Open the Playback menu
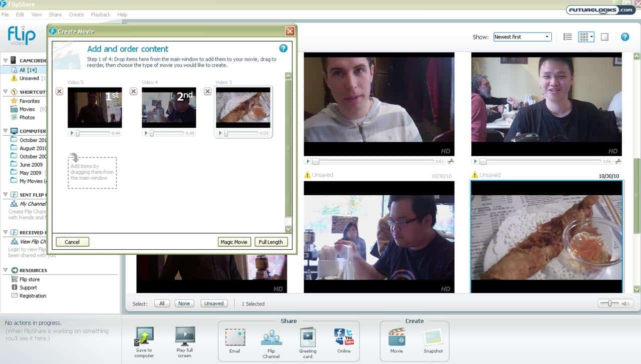The width and height of the screenshot is (641, 364). pos(100,15)
